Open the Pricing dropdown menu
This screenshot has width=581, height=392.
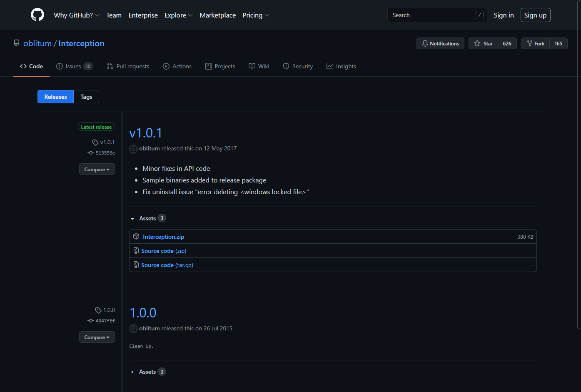(x=256, y=15)
